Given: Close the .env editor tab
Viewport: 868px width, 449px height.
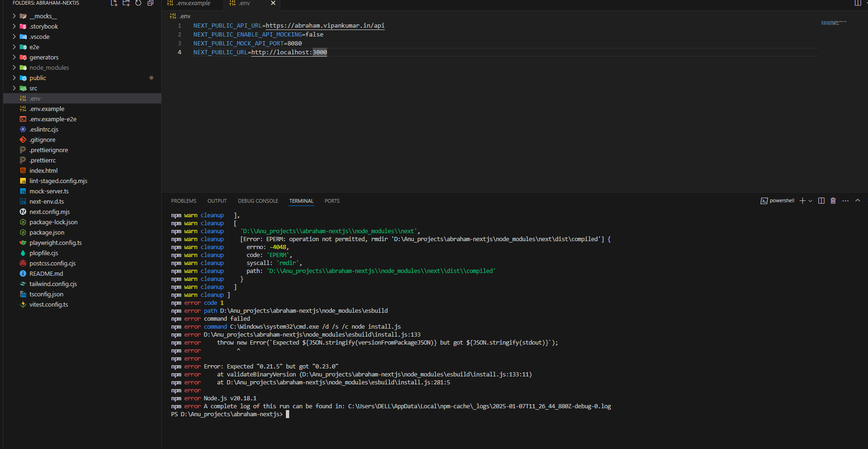Looking at the screenshot, I should coord(273,3).
